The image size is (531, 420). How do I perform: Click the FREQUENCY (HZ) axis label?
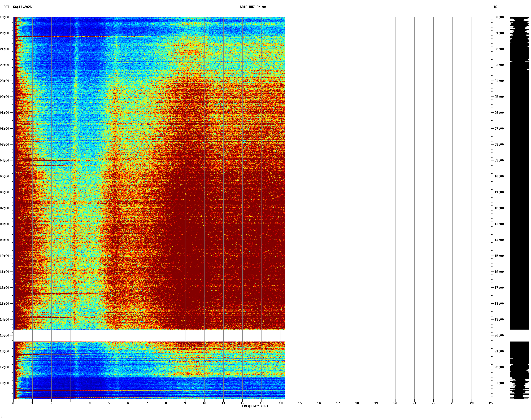[255, 406]
